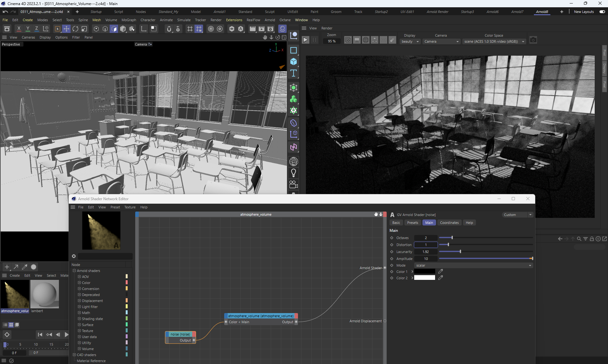608x364 pixels.
Task: Click the Color 2 white swatch
Action: (424, 278)
